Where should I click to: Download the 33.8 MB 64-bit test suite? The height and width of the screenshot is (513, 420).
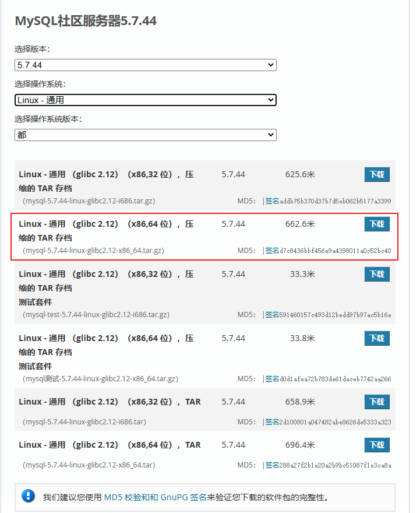tap(377, 338)
